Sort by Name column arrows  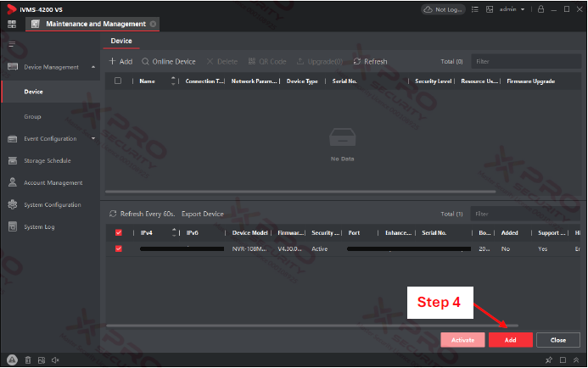173,81
